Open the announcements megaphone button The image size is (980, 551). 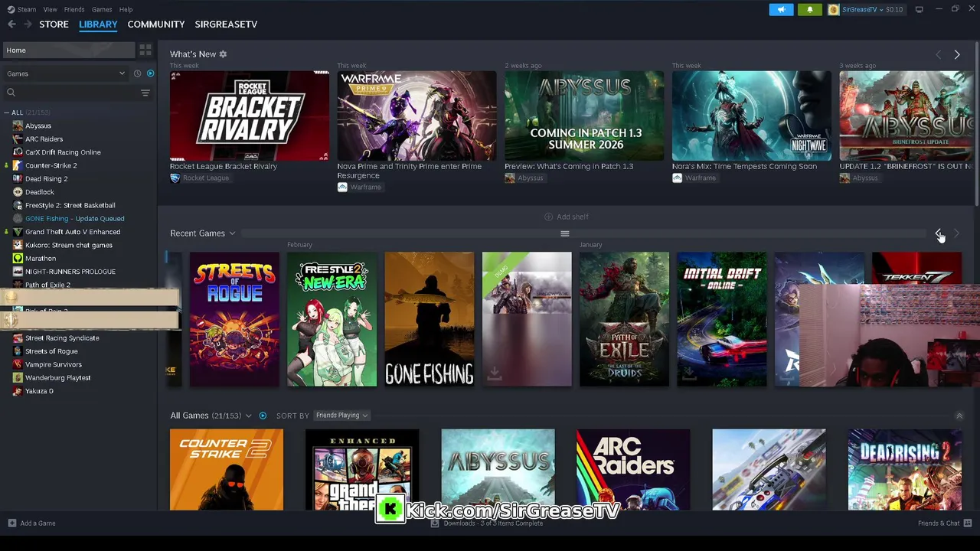[781, 9]
